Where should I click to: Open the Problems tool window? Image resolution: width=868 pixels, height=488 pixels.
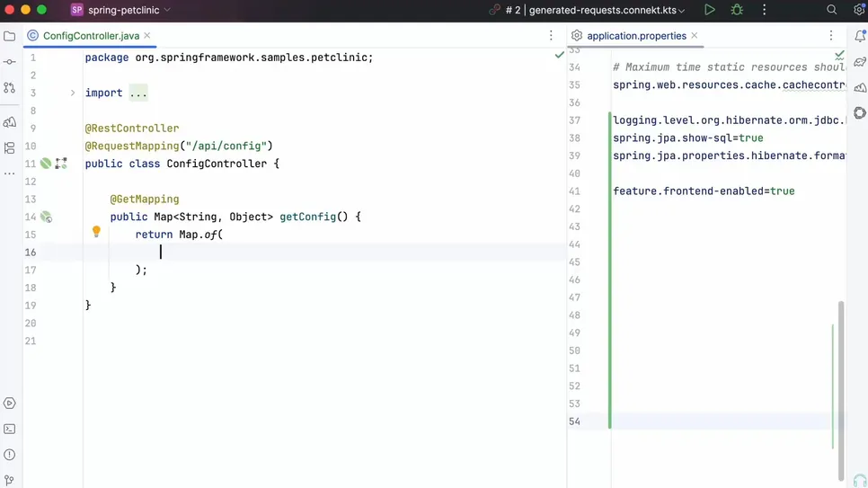pyautogui.click(x=10, y=455)
